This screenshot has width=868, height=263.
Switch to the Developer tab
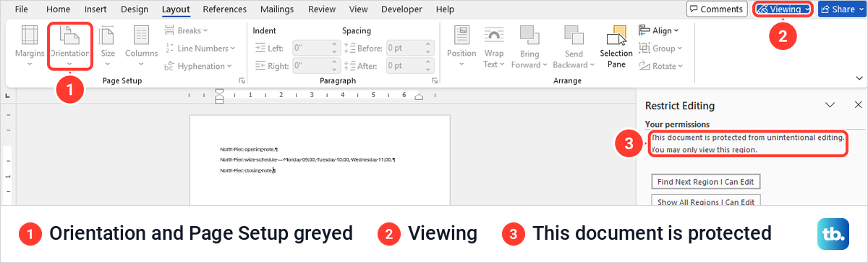401,9
